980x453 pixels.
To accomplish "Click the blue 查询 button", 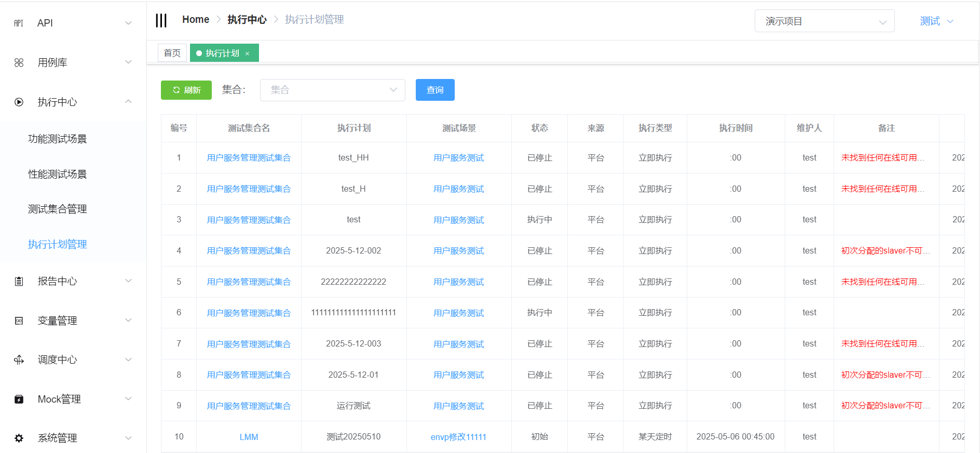I will [x=434, y=90].
